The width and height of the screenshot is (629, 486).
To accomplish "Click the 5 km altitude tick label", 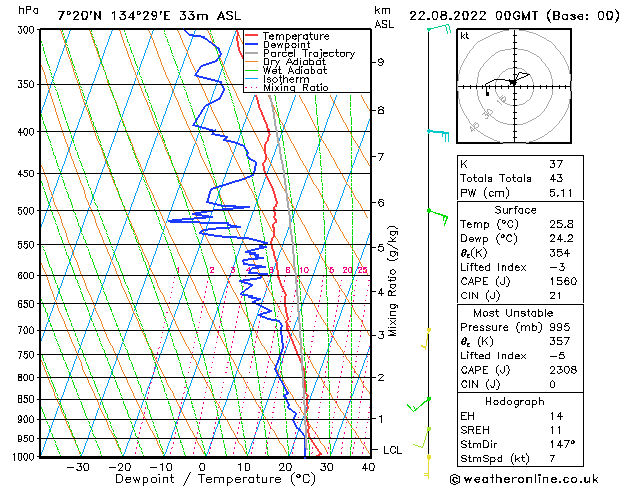I will (x=381, y=248).
